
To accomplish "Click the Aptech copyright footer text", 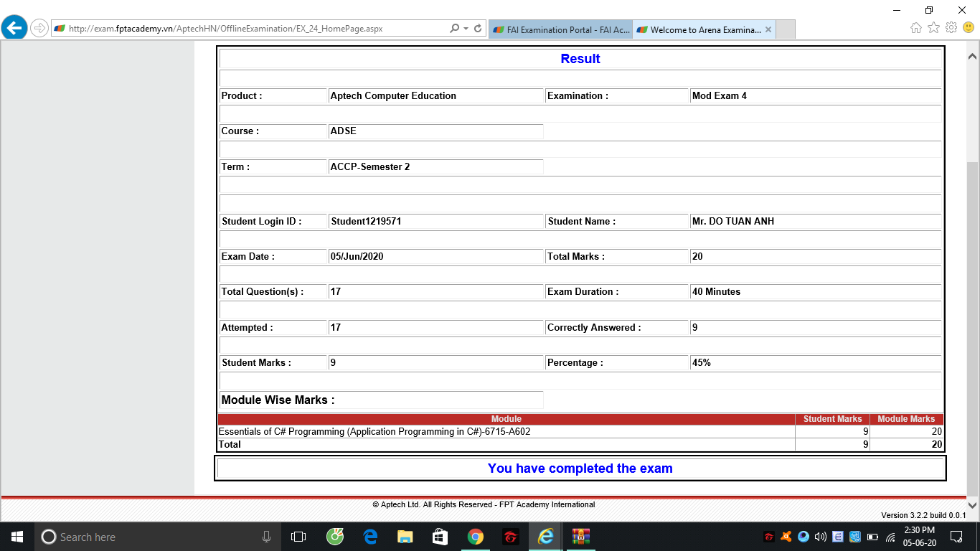I will pyautogui.click(x=484, y=504).
